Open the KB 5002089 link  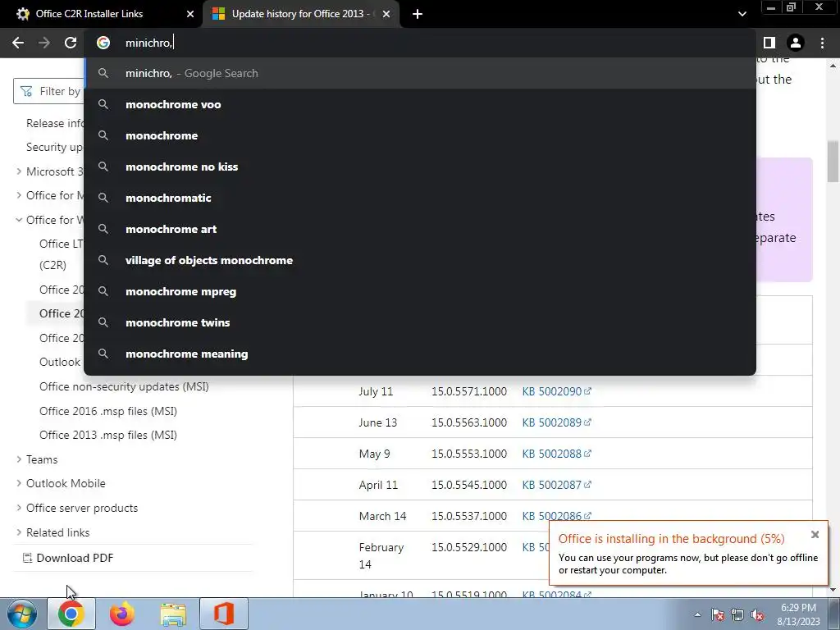click(x=556, y=422)
